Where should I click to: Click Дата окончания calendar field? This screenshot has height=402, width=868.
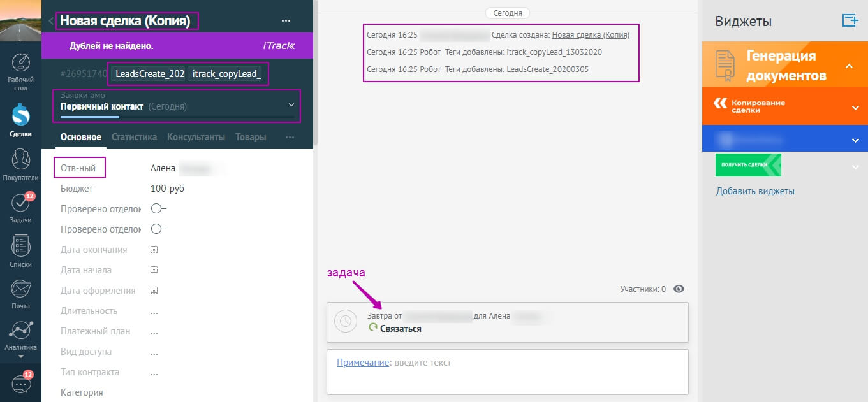[154, 250]
